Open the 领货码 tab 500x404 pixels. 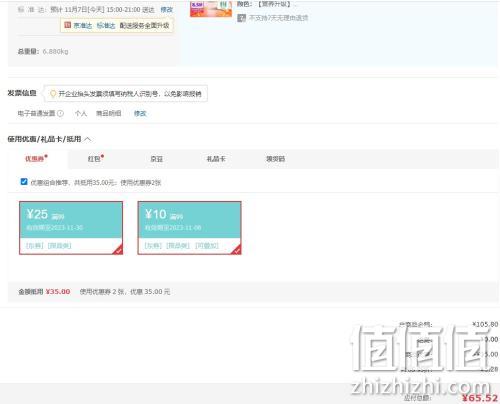pos(275,159)
